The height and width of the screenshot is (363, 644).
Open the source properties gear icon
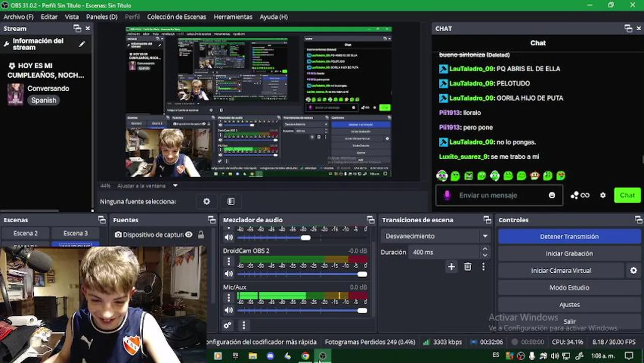click(207, 201)
